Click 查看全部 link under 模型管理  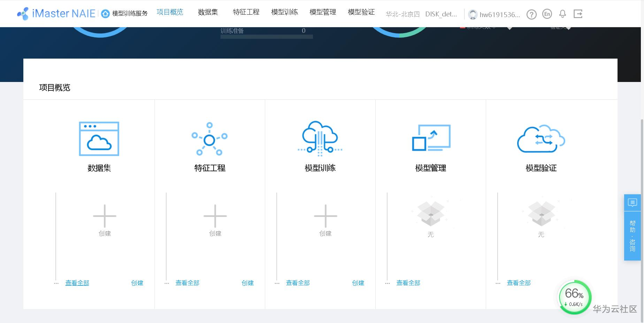(408, 283)
